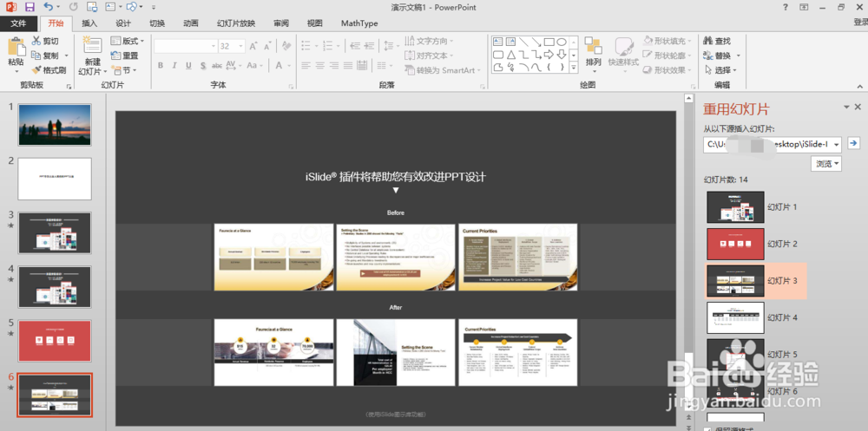Switch to the Design (设计) tab
This screenshot has width=868, height=431.
(x=123, y=23)
